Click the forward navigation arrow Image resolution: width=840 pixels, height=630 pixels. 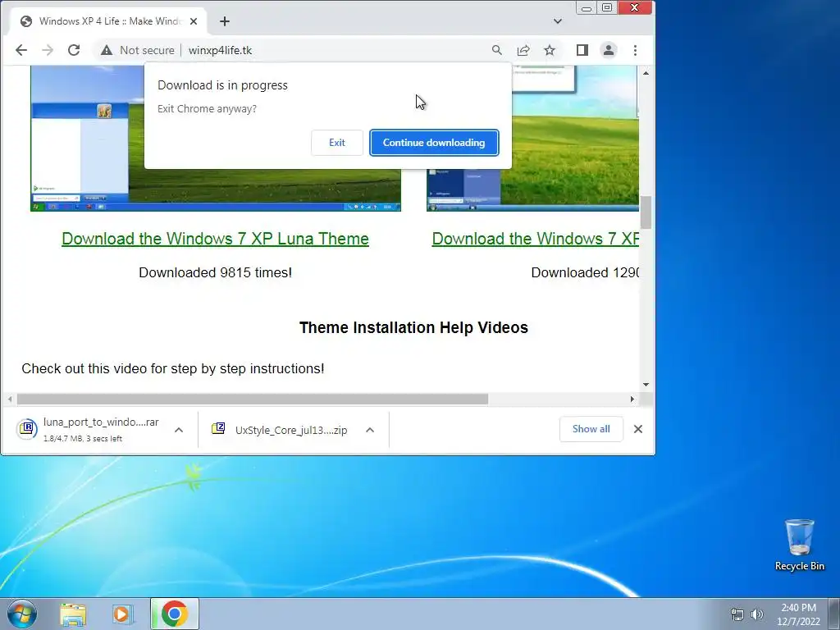click(x=48, y=50)
